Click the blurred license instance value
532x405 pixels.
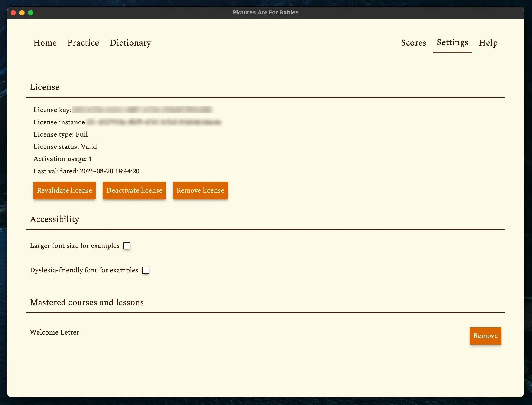click(x=154, y=122)
